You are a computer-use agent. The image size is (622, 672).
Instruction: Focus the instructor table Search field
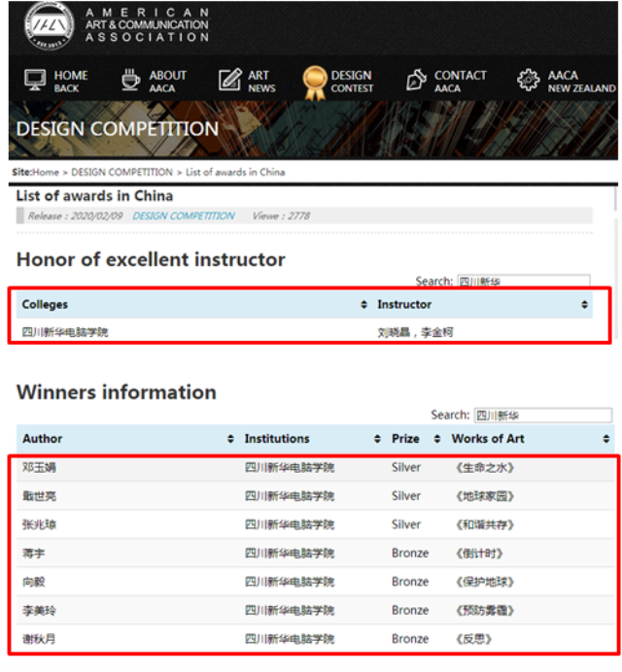pyautogui.click(x=522, y=282)
